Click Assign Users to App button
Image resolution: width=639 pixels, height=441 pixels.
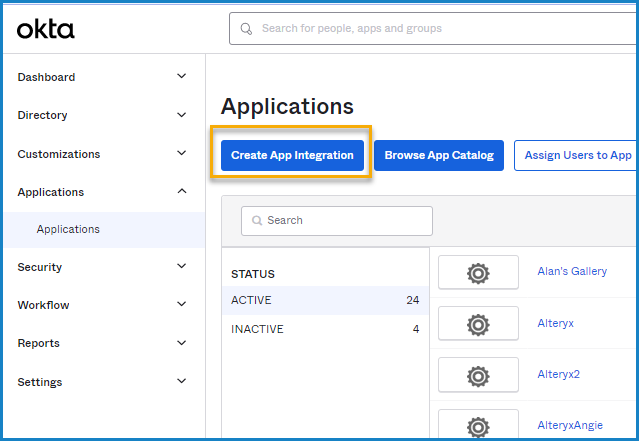[576, 155]
